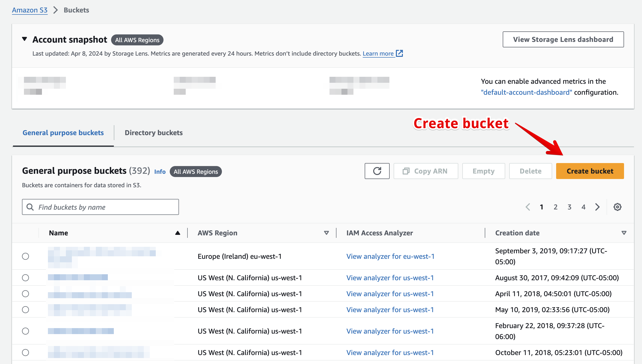Switch to General purpose buckets tab
The height and width of the screenshot is (364, 642).
[63, 133]
